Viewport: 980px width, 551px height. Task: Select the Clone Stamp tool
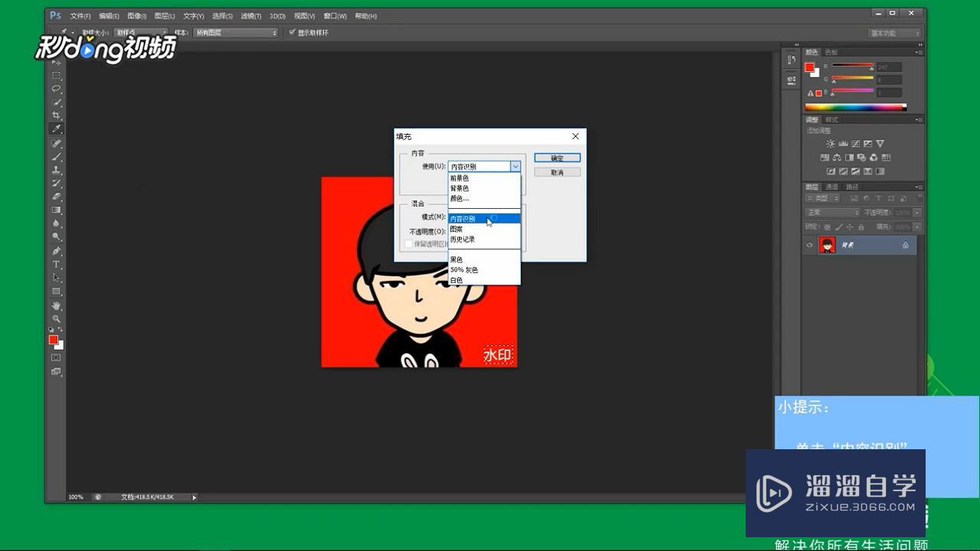(57, 170)
